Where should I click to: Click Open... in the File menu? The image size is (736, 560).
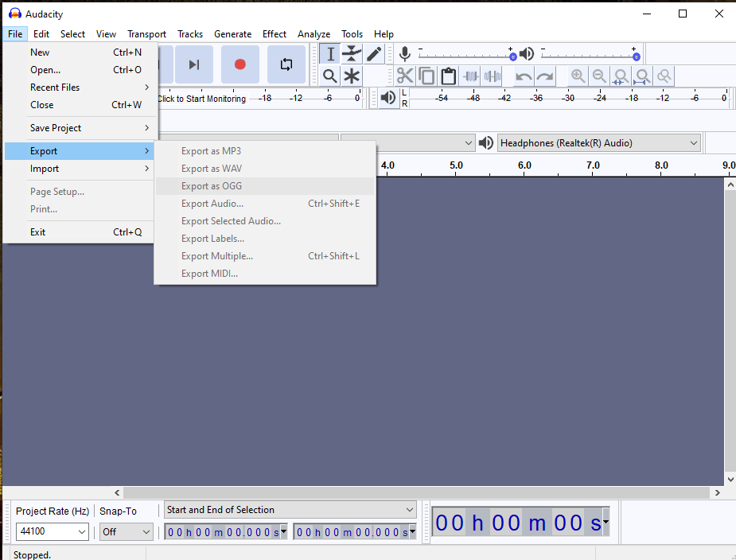pos(80,70)
